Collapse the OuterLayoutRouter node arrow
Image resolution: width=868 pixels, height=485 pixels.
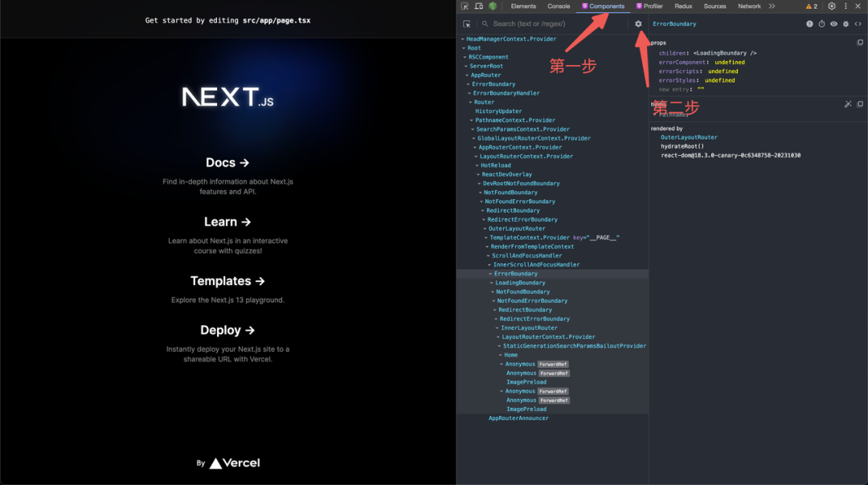(x=485, y=228)
